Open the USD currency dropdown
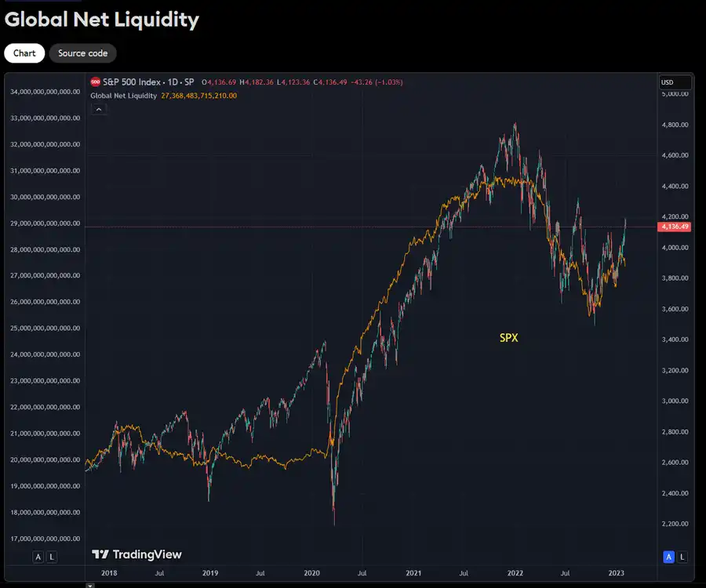706x588 pixels. coord(675,82)
